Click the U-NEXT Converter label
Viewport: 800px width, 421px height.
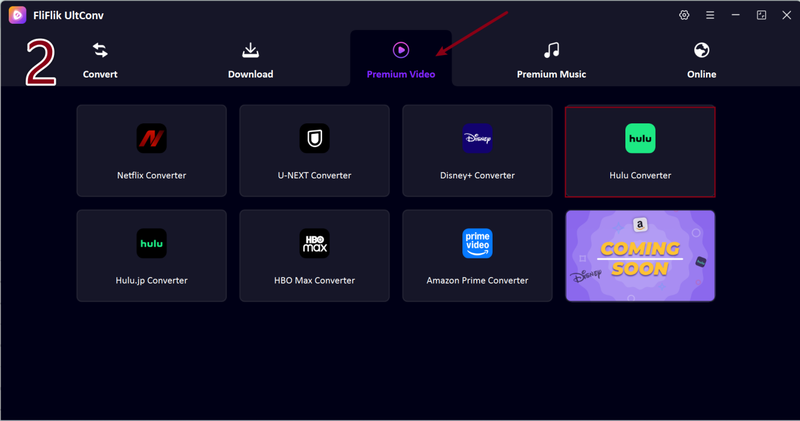coord(314,175)
